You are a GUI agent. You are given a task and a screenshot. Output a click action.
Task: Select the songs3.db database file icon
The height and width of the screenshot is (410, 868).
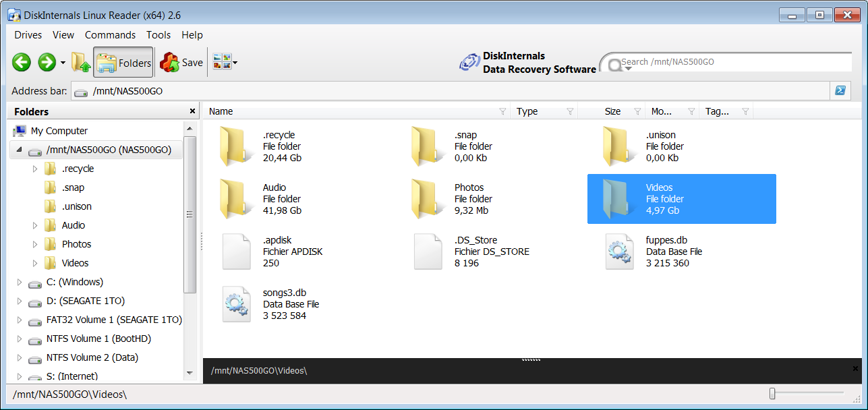(x=236, y=304)
